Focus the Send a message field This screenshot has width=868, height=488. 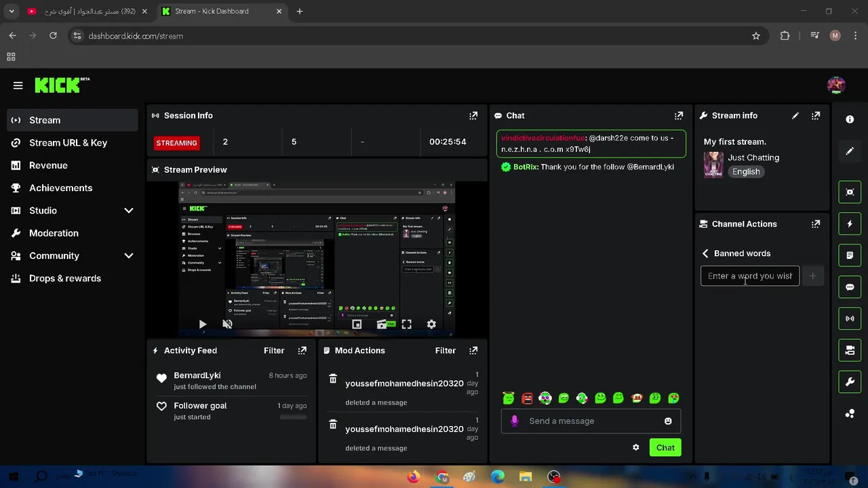click(591, 421)
